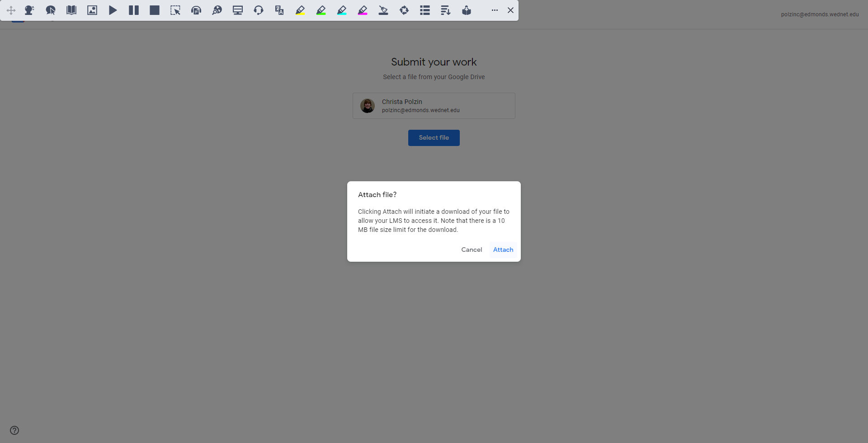The width and height of the screenshot is (868, 443).
Task: Activate the Screenshot Reader tool
Action: point(175,10)
